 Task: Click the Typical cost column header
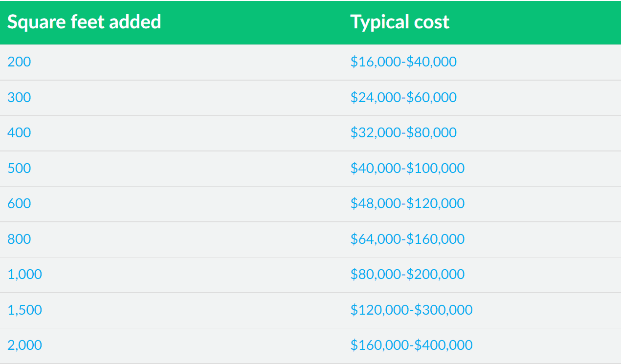399,22
